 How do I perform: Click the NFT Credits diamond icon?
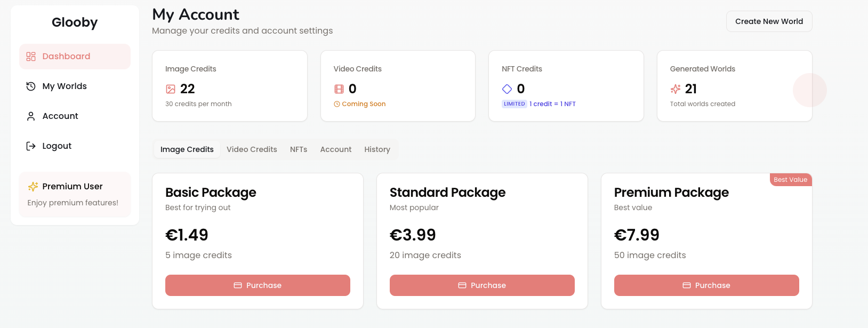[x=507, y=89]
